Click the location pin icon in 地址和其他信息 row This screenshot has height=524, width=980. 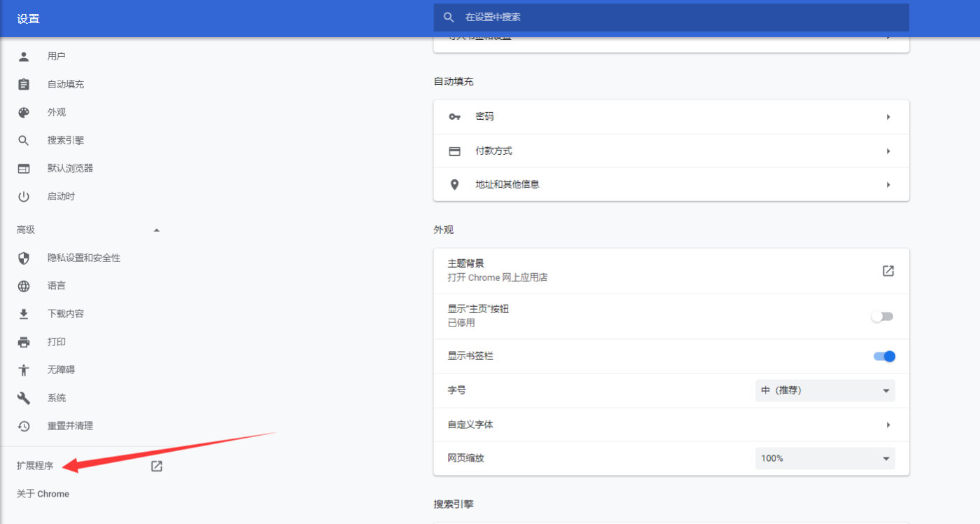click(454, 185)
